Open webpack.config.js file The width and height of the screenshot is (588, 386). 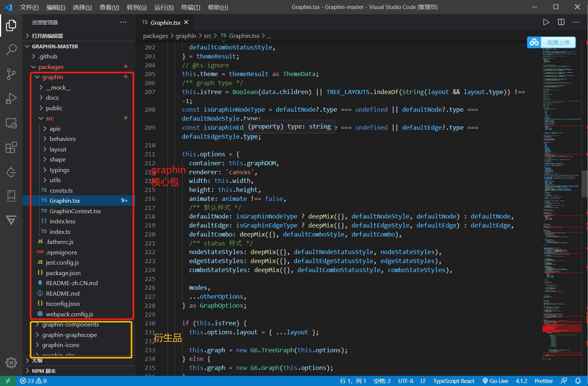coord(79,314)
